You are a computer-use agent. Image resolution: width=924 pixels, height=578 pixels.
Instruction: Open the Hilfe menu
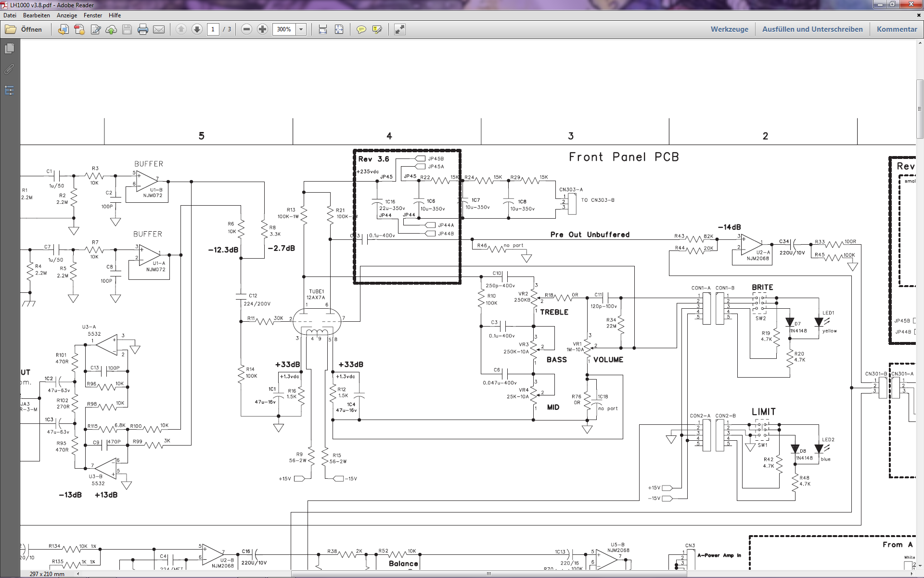[115, 15]
